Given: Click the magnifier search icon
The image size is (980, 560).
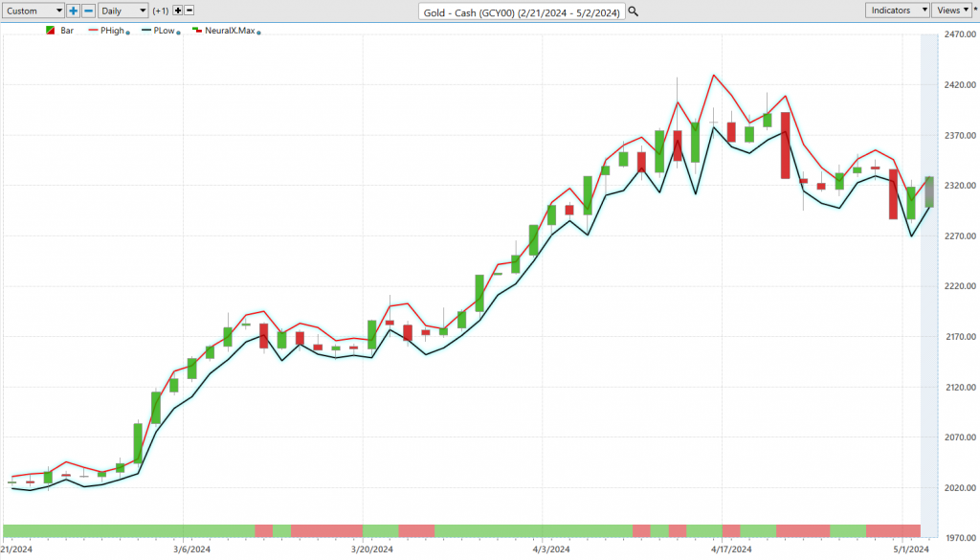Looking at the screenshot, I should (634, 11).
